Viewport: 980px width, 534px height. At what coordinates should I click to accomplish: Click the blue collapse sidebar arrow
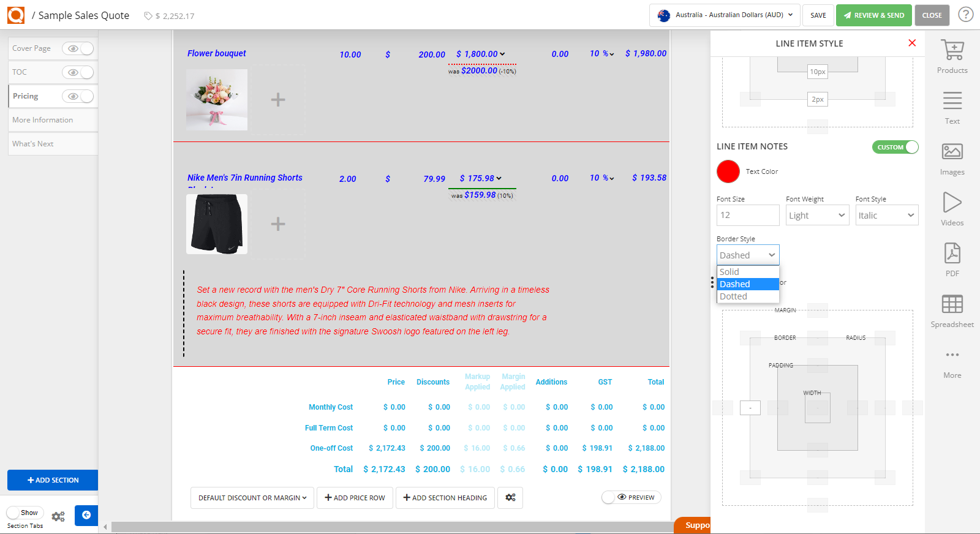pyautogui.click(x=86, y=515)
